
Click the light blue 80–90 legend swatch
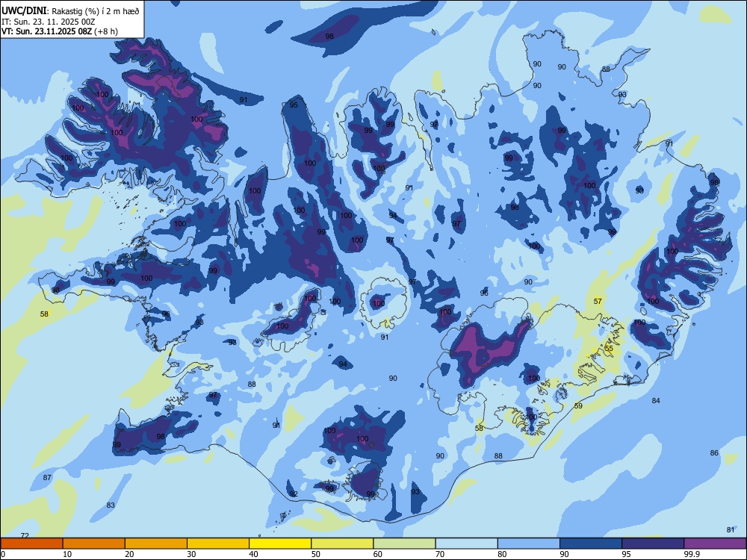pos(529,544)
